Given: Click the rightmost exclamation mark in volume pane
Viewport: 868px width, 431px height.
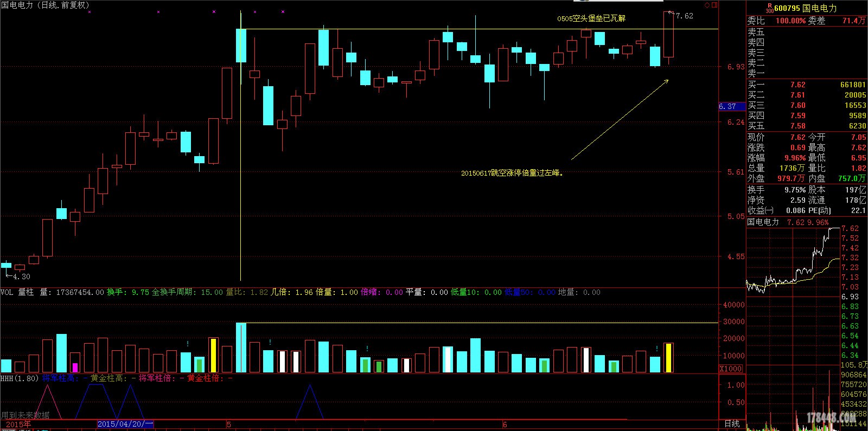Looking at the screenshot, I should click(657, 349).
